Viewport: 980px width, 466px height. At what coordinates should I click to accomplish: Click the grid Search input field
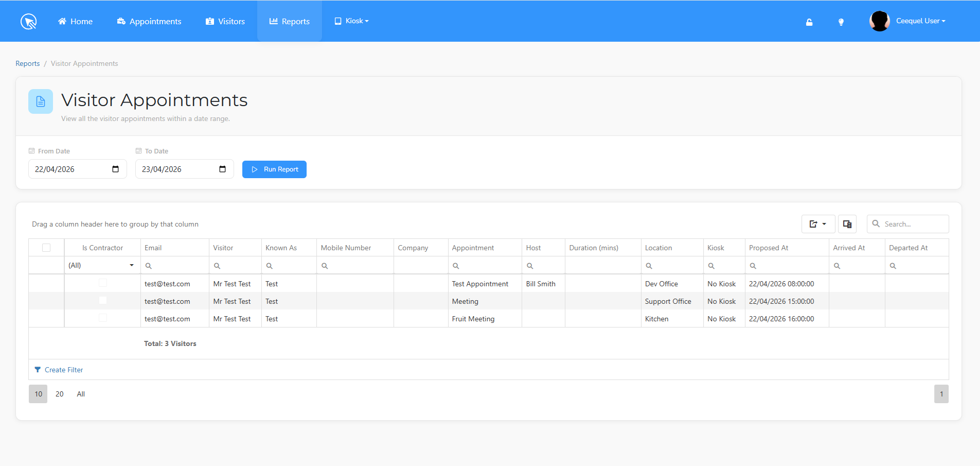[x=908, y=224]
